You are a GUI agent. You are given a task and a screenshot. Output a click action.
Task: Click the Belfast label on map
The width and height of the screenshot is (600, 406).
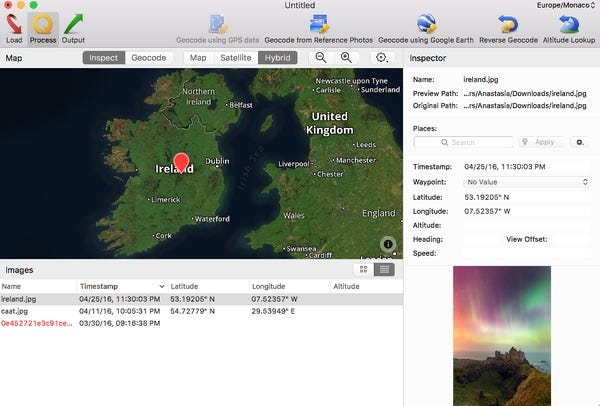(x=240, y=105)
